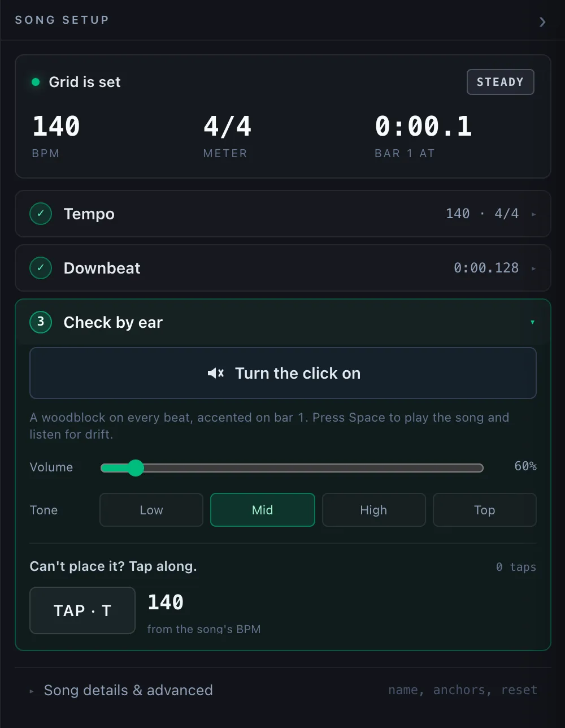Image resolution: width=565 pixels, height=728 pixels.
Task: Expand Song details & advanced
Action: coord(283,690)
